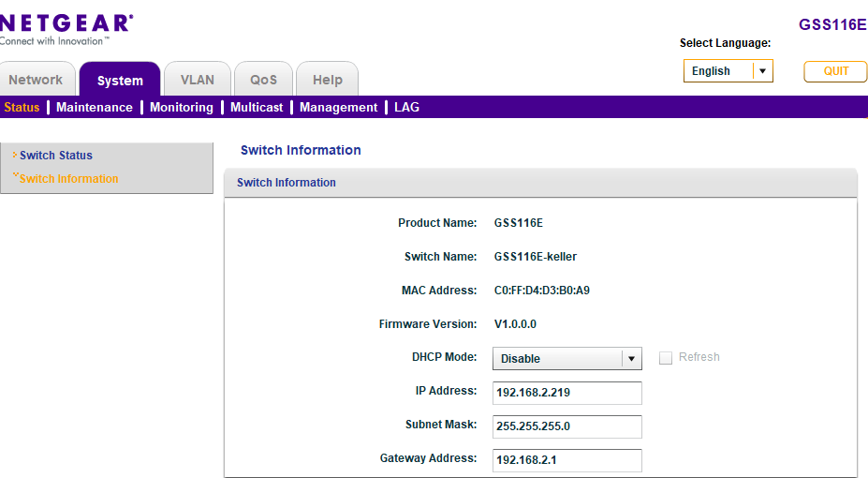Click the Subnet Mask input field
Screen dimensions: 868x478
(566, 426)
